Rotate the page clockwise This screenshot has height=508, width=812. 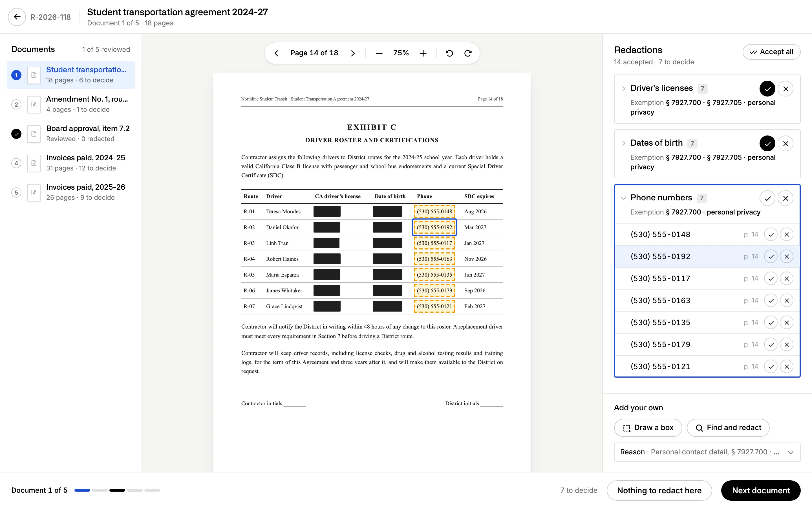[468, 53]
